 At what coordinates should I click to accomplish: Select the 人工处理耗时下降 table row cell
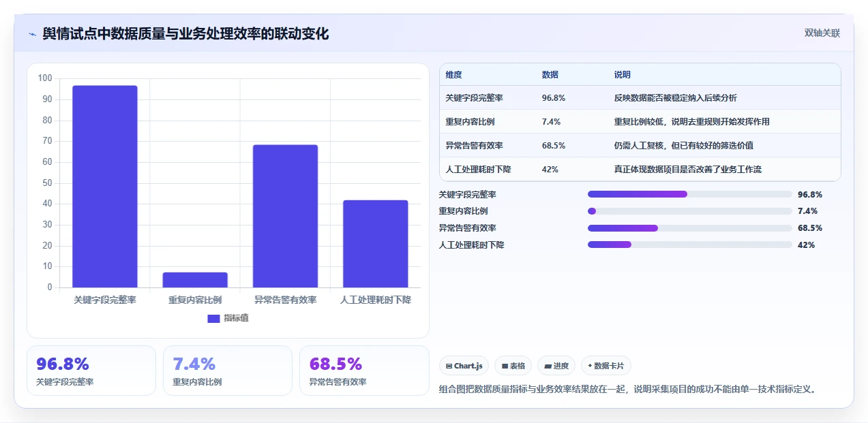479,170
